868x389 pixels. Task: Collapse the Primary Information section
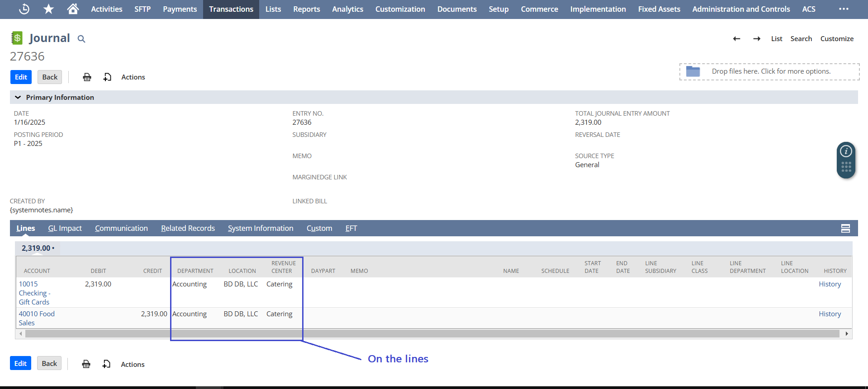(x=18, y=98)
